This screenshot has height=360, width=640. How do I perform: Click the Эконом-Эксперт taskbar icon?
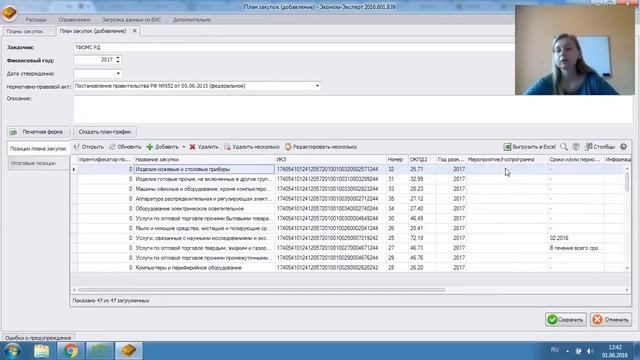[x=129, y=351]
